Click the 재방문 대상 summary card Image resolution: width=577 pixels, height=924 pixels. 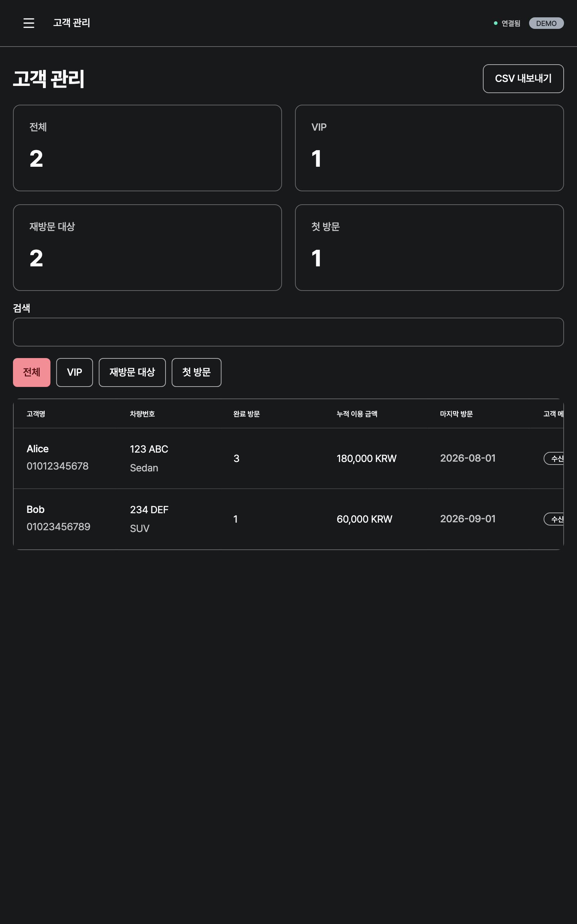pyautogui.click(x=147, y=247)
